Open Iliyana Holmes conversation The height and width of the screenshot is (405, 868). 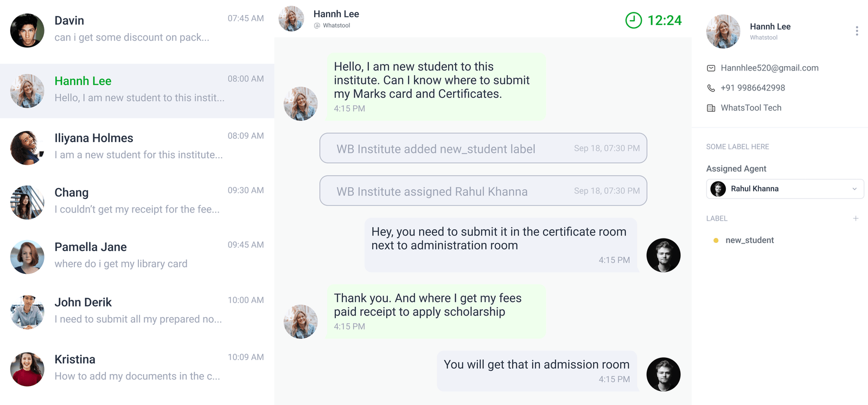pos(137,146)
